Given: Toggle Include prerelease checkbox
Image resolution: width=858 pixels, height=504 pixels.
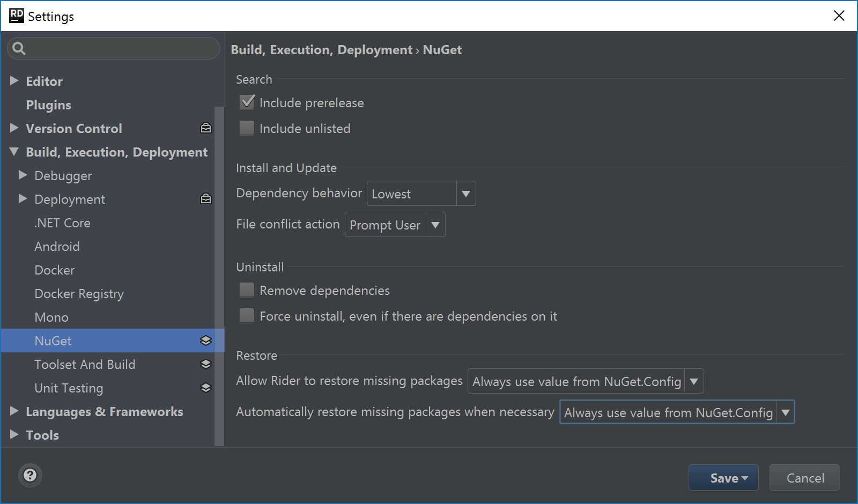Looking at the screenshot, I should [x=247, y=102].
